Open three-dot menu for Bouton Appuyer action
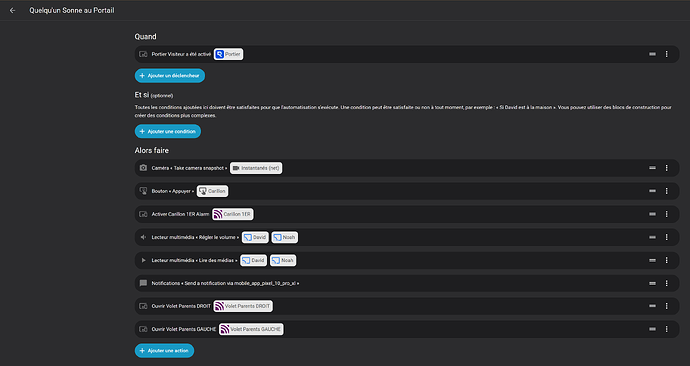The height and width of the screenshot is (366, 690). tap(666, 191)
